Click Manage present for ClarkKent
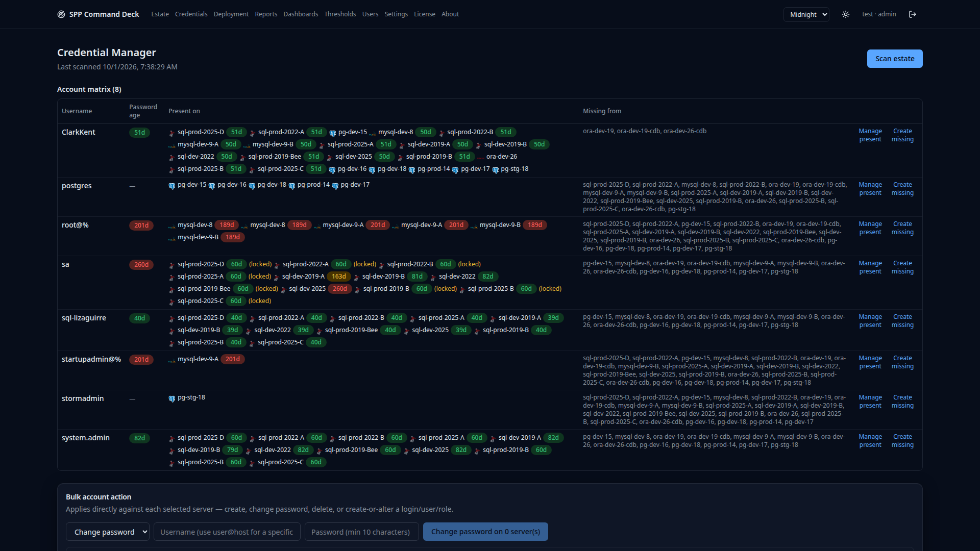980x551 pixels. pyautogui.click(x=870, y=135)
